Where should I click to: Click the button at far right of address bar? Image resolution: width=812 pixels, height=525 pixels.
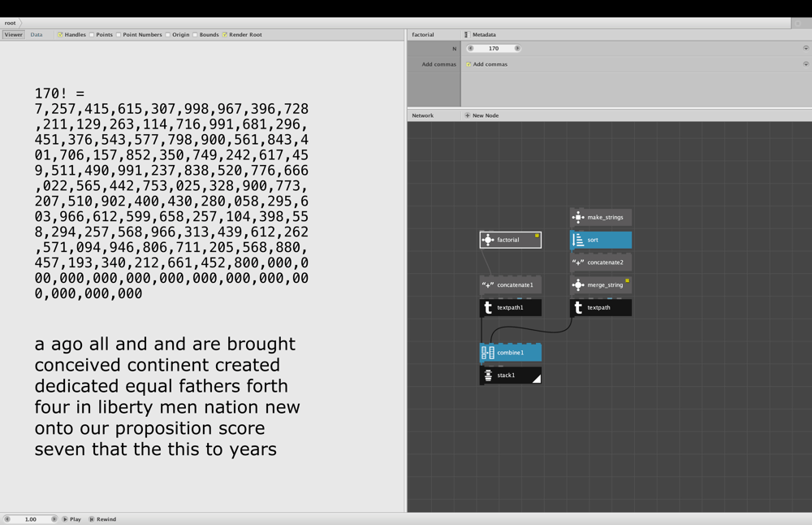798,24
